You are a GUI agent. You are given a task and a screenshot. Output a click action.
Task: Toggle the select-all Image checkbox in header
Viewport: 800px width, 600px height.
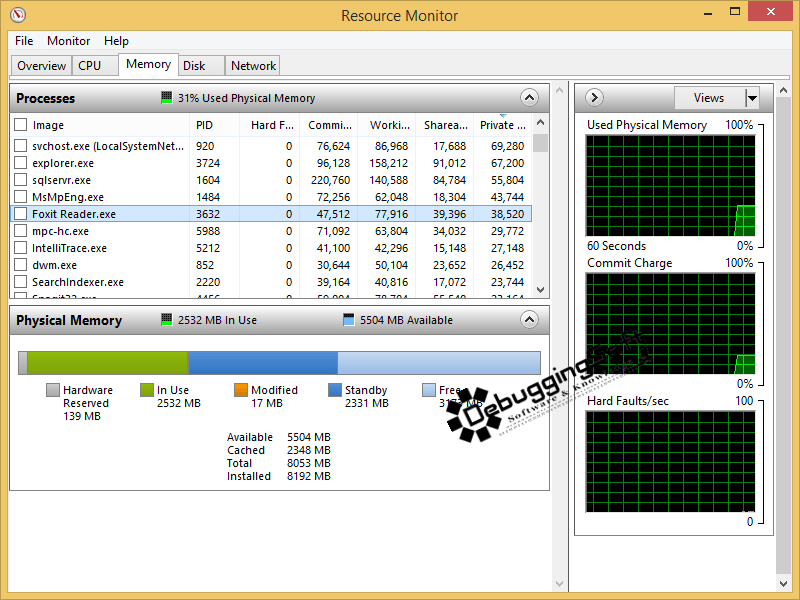pyautogui.click(x=20, y=124)
